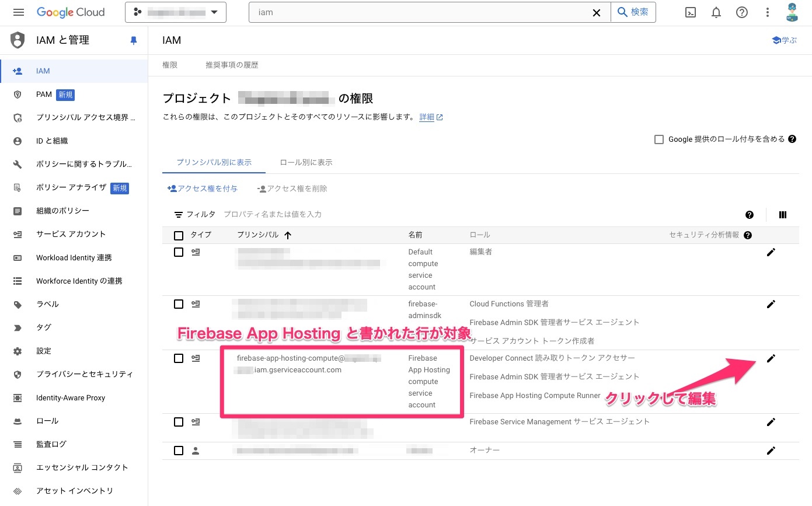Open the three-dot settings menu in header
The image size is (812, 506).
768,12
